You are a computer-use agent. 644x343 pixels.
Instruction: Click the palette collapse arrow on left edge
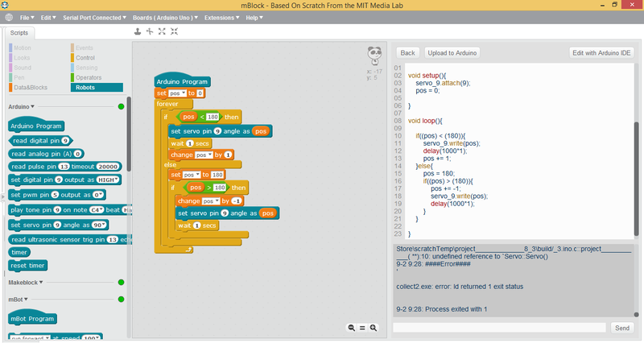(x=2, y=197)
